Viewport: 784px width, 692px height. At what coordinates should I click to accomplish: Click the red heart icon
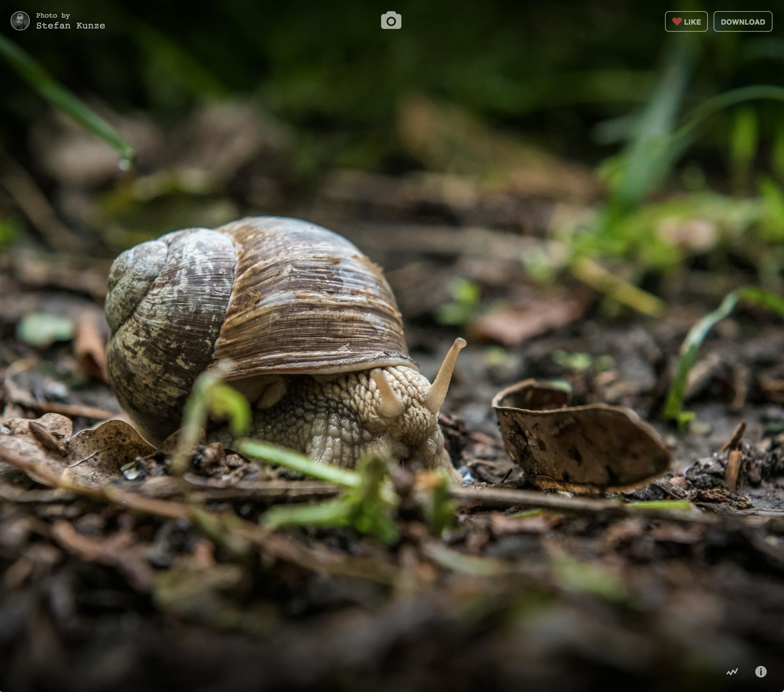tap(677, 22)
